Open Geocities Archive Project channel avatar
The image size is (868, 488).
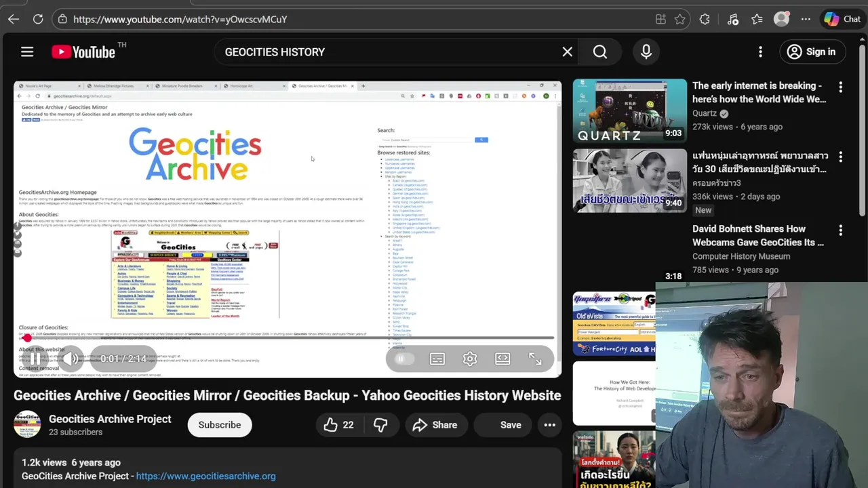click(x=27, y=425)
